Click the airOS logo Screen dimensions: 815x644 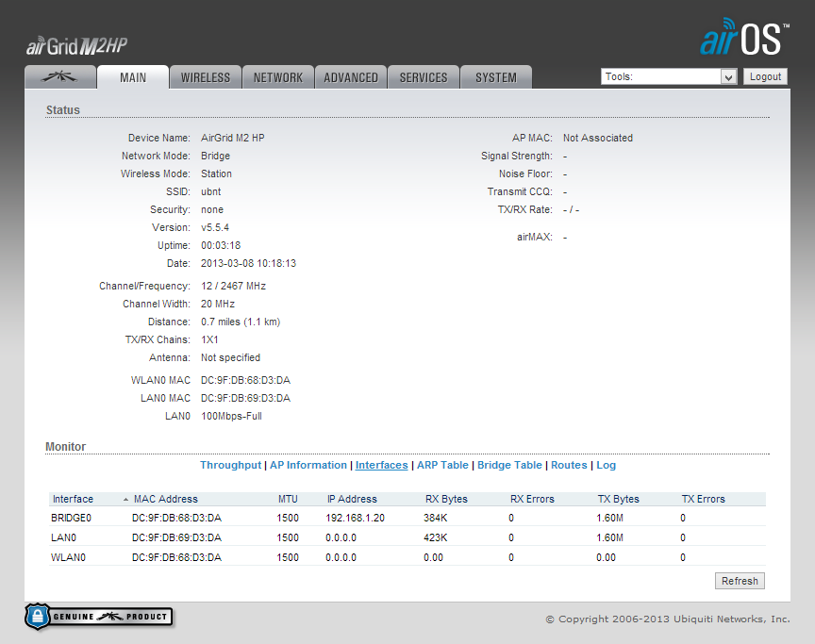(x=744, y=38)
